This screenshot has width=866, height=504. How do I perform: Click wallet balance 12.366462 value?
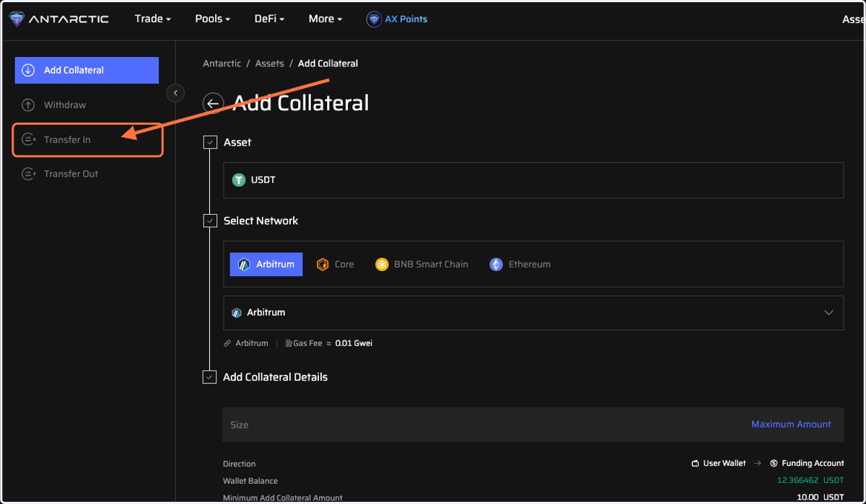pyautogui.click(x=798, y=481)
